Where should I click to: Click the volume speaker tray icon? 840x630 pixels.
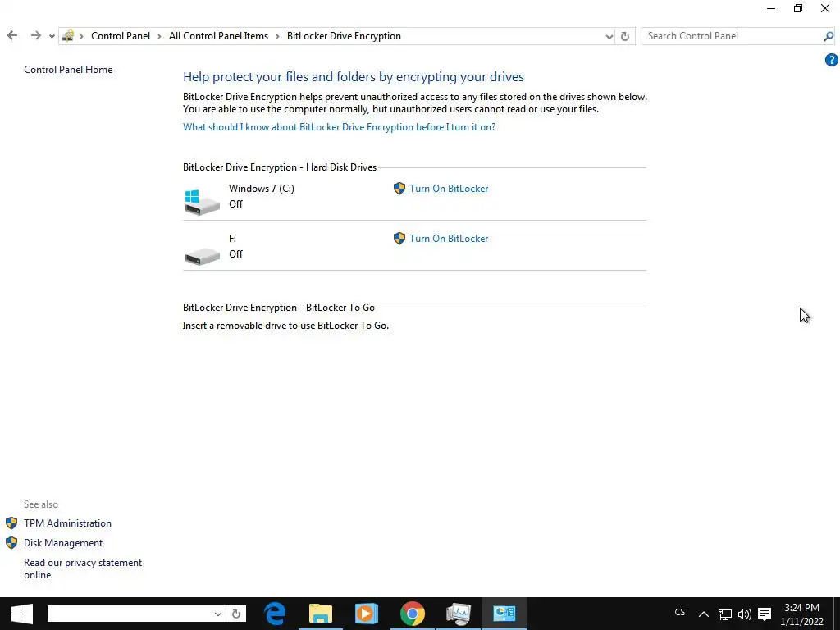(745, 614)
